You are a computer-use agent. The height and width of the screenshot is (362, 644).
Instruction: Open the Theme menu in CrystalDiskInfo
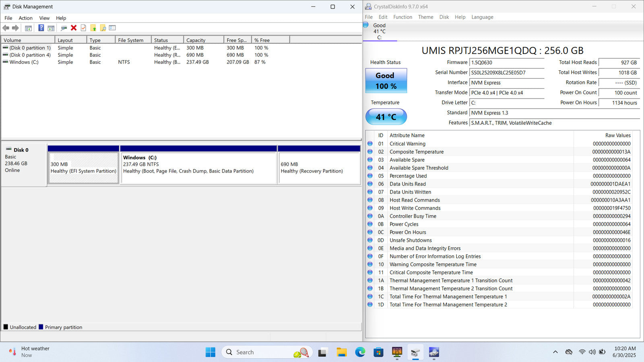[425, 17]
